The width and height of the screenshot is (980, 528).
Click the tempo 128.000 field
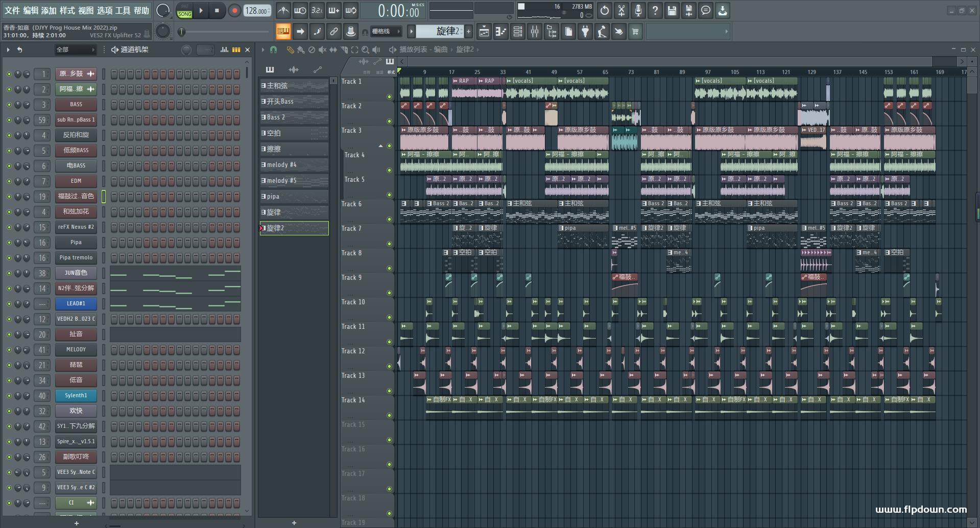coord(257,11)
